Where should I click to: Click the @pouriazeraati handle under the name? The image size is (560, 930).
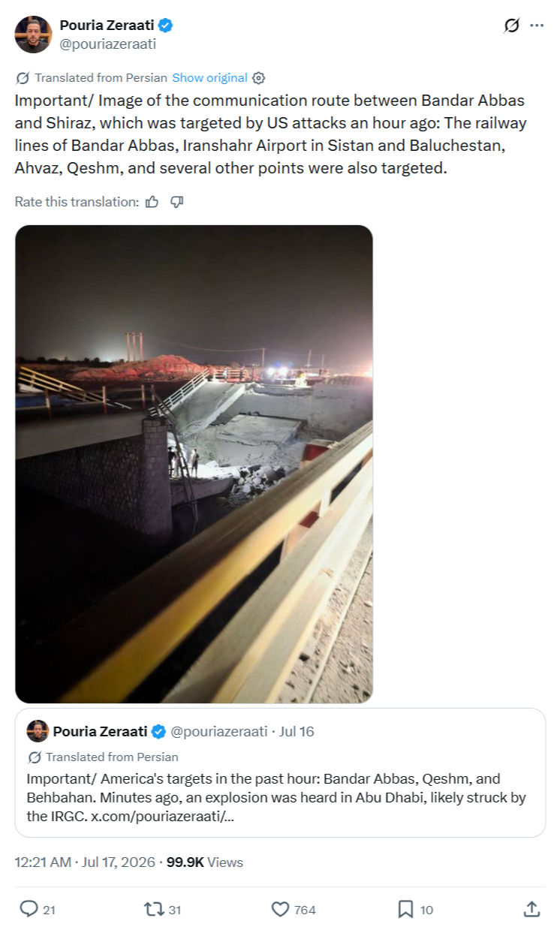108,44
